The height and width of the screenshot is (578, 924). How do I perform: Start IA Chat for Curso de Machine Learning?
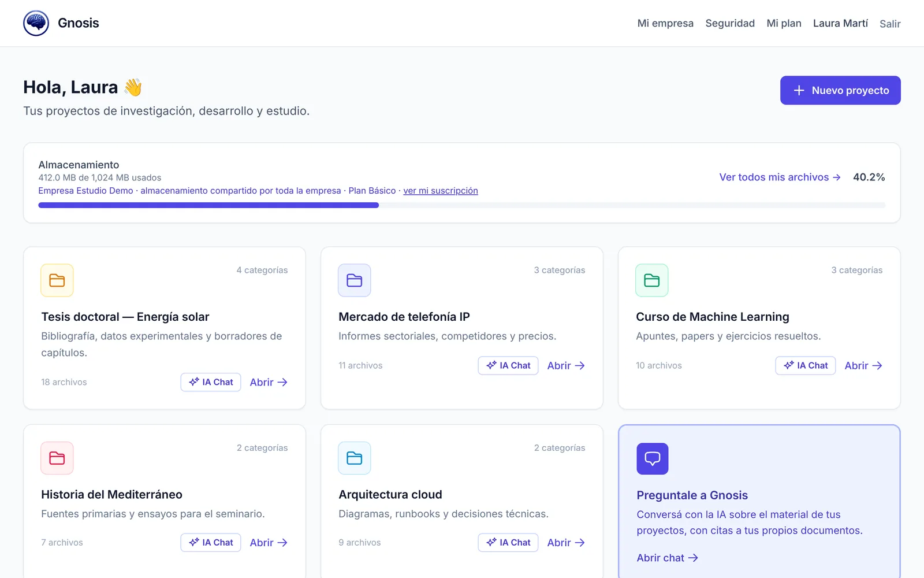[x=806, y=365]
